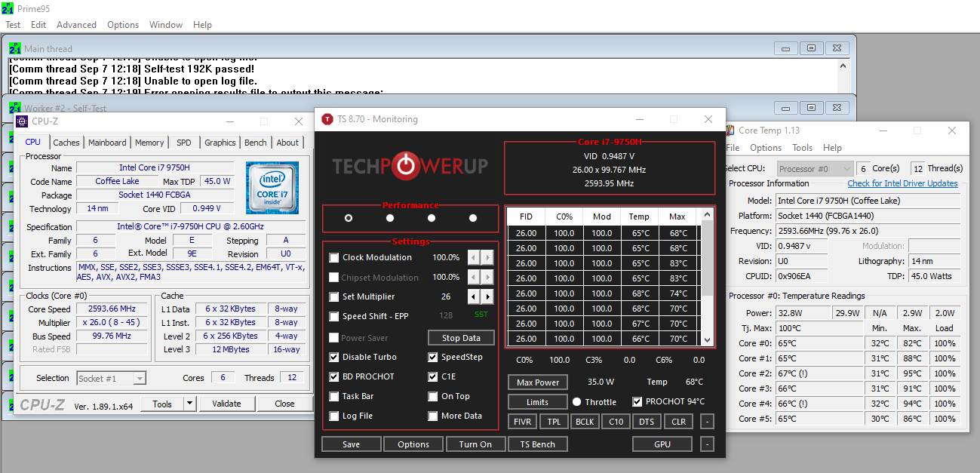This screenshot has height=473, width=980.
Task: Click the TechPowerUp logo in ThrottleStop
Action: pos(411,165)
